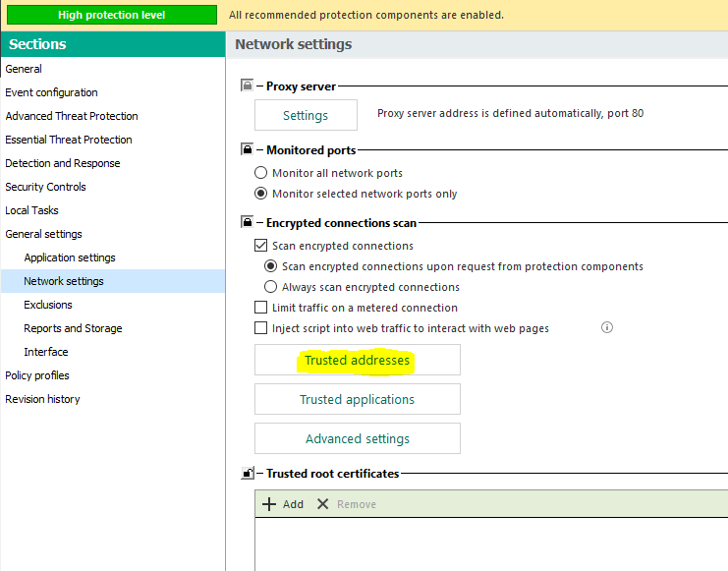728x571 pixels.
Task: Click the X Remove certificate icon
Action: 322,504
